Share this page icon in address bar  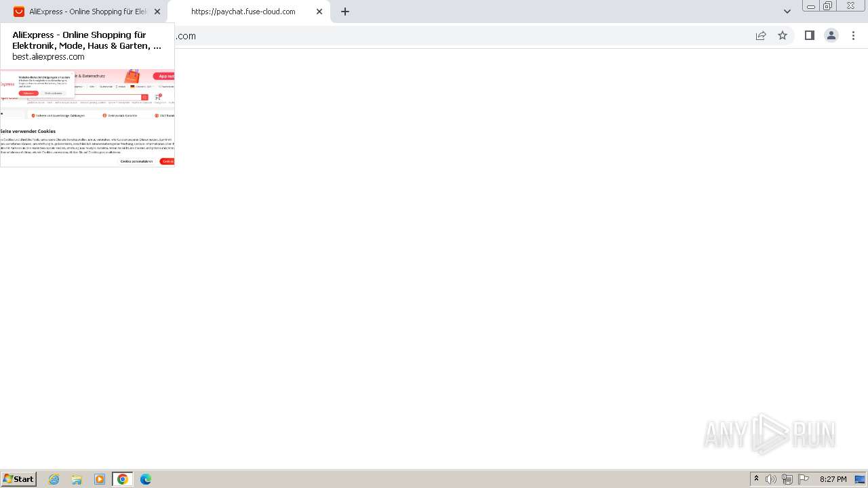click(761, 36)
